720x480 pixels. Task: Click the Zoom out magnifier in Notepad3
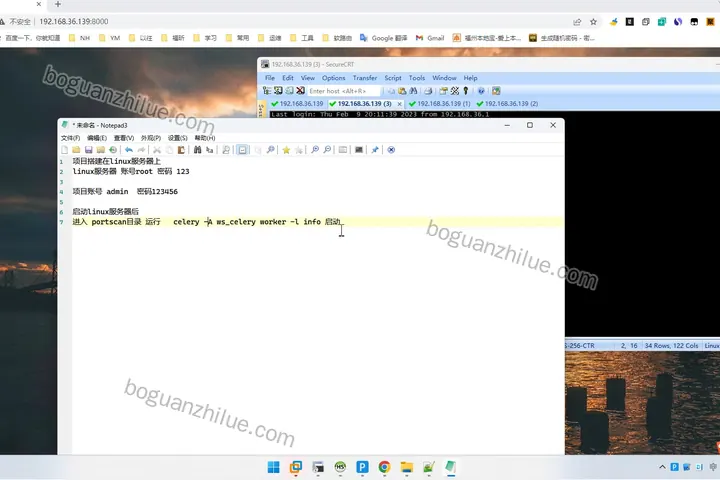[327, 150]
